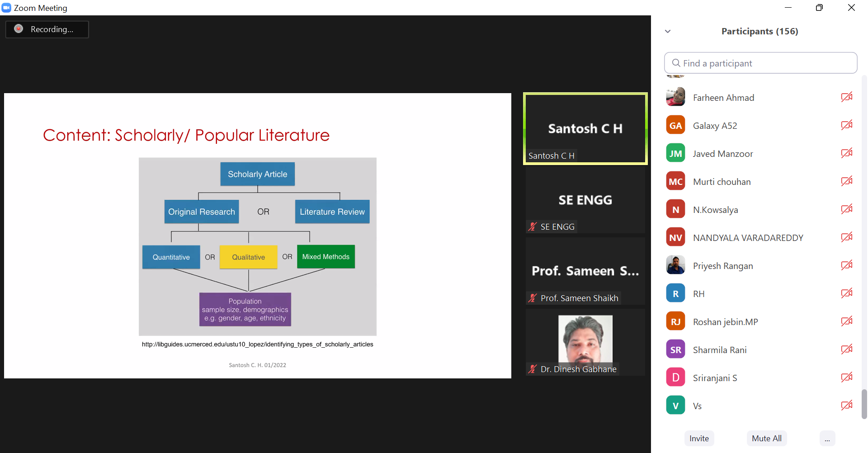The image size is (868, 453).
Task: Click the red recording indicator dot
Action: tap(19, 29)
